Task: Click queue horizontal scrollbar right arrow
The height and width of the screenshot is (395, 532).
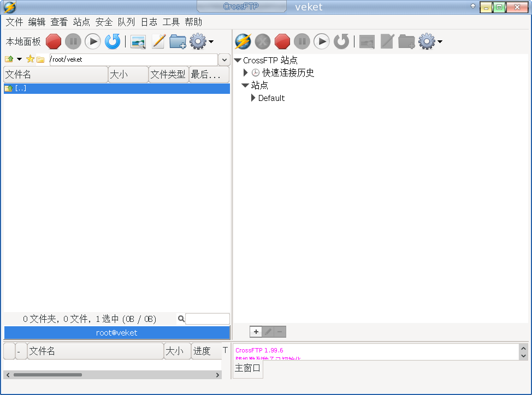Action: click(217, 375)
